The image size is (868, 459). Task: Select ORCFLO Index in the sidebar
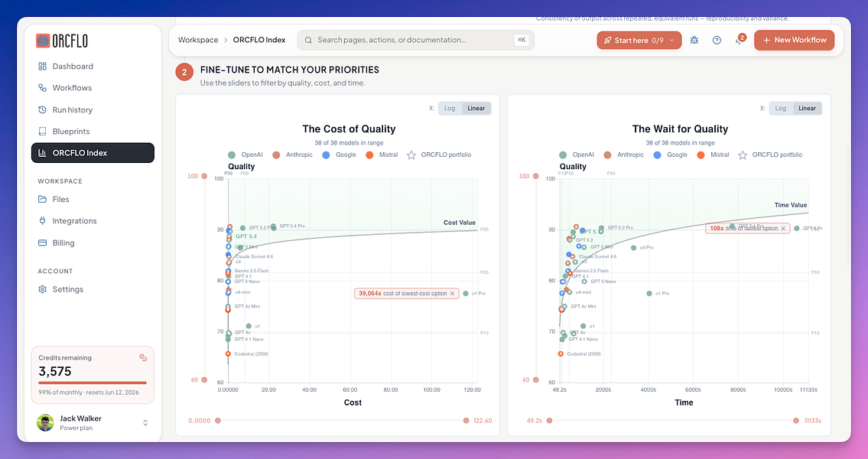93,153
